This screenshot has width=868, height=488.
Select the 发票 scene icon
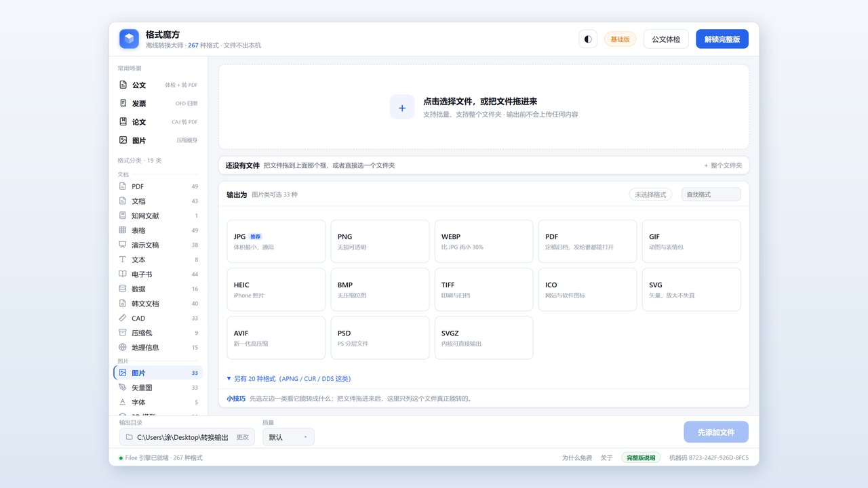pos(123,103)
